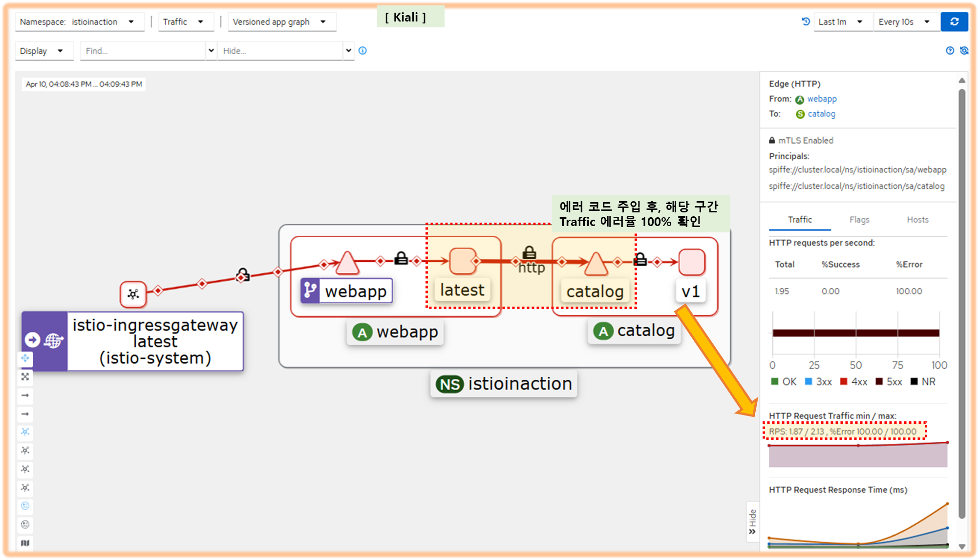Select the webapp service triangle node
979x560 pixels.
pos(347,264)
